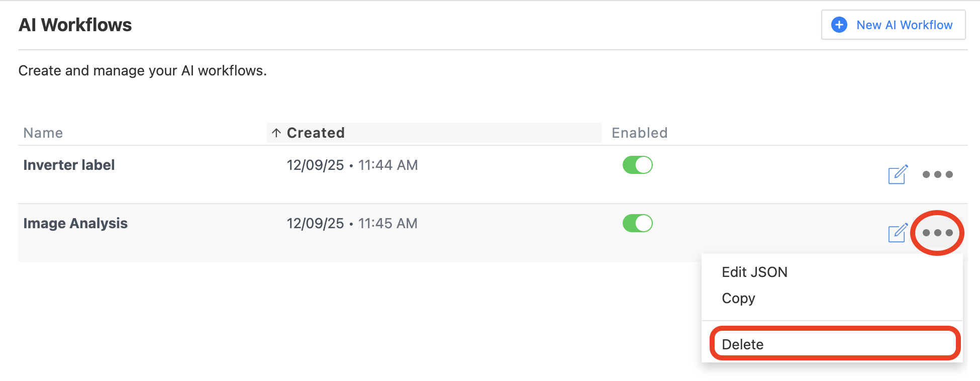Click the 11:45 AM created date

pyautogui.click(x=352, y=223)
